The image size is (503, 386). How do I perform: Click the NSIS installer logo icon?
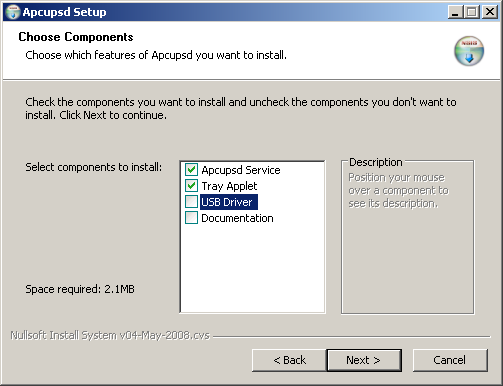(469, 51)
